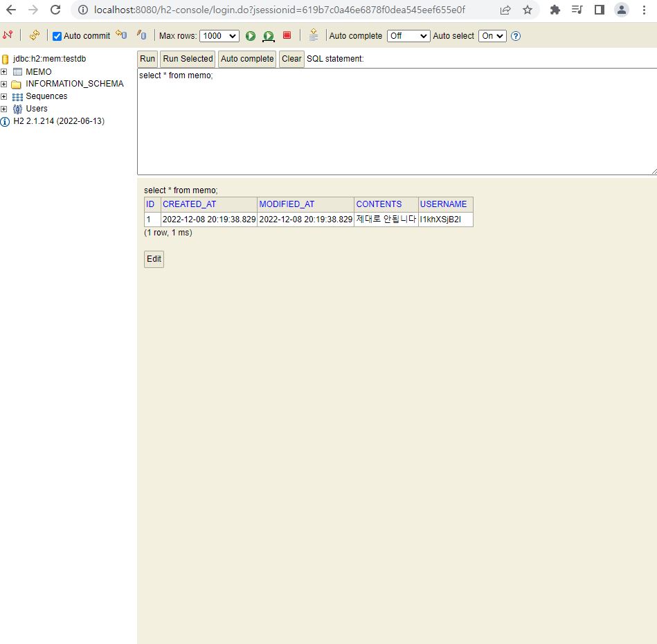The width and height of the screenshot is (657, 644).
Task: Click the Clear button
Action: (291, 59)
